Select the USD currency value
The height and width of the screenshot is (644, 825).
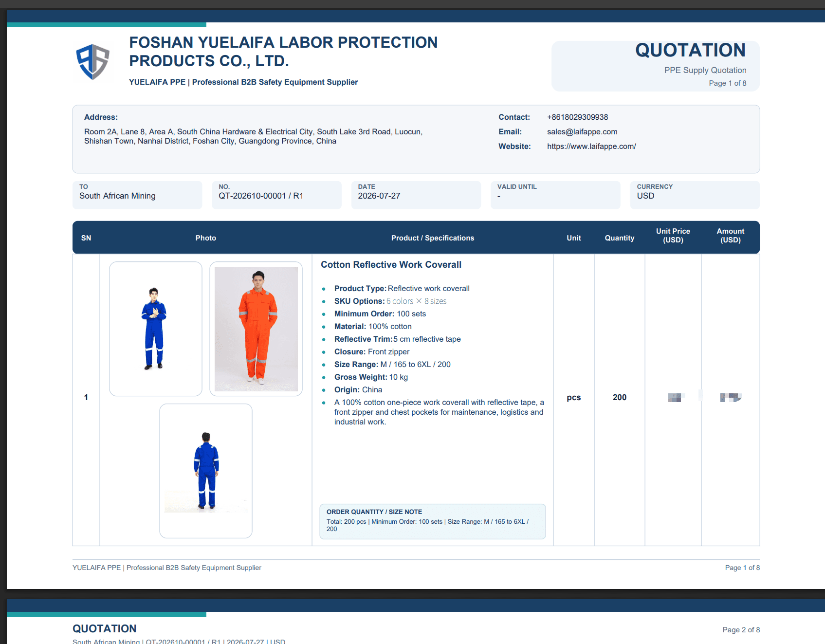[x=645, y=196]
